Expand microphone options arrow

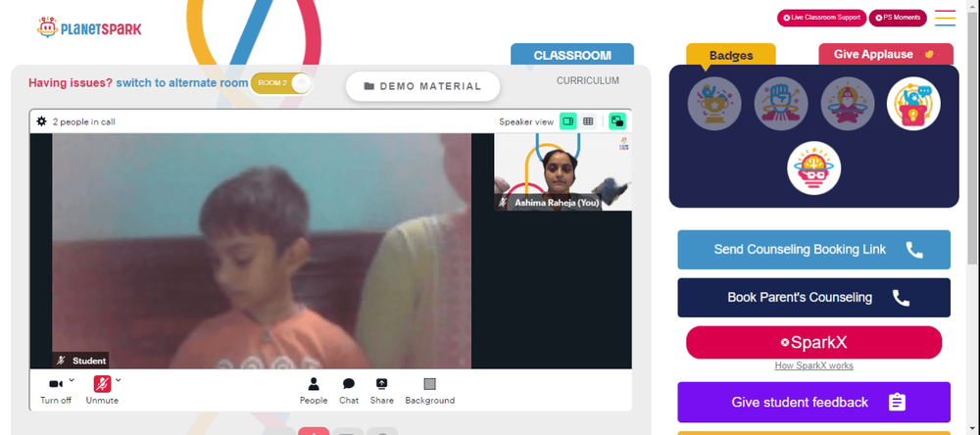pos(119,379)
